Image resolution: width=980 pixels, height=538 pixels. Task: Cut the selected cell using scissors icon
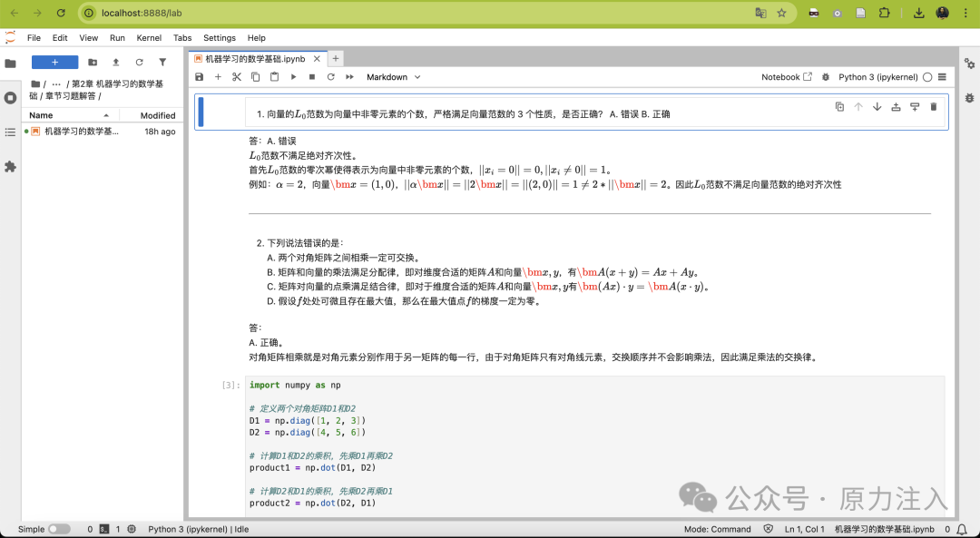[236, 77]
